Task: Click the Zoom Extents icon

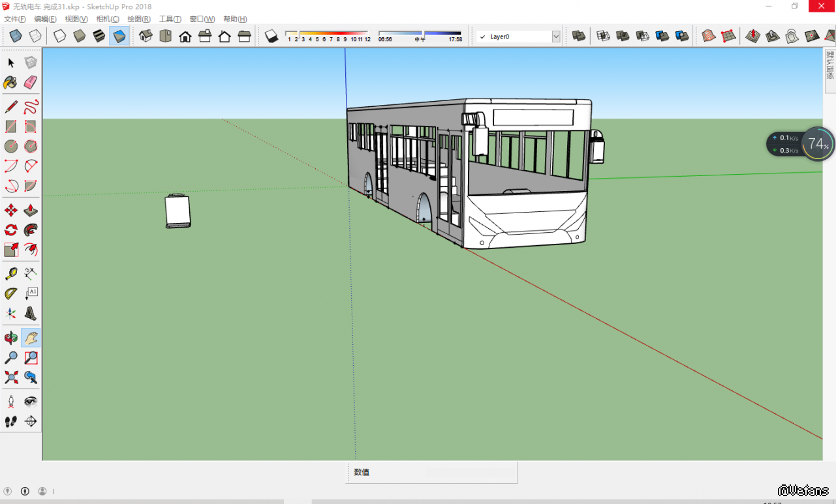Action: pyautogui.click(x=11, y=377)
